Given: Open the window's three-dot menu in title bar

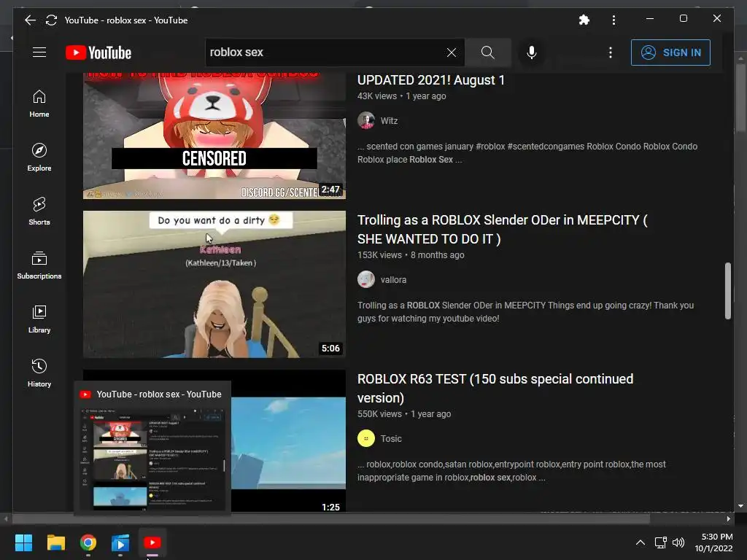Looking at the screenshot, I should (x=614, y=20).
